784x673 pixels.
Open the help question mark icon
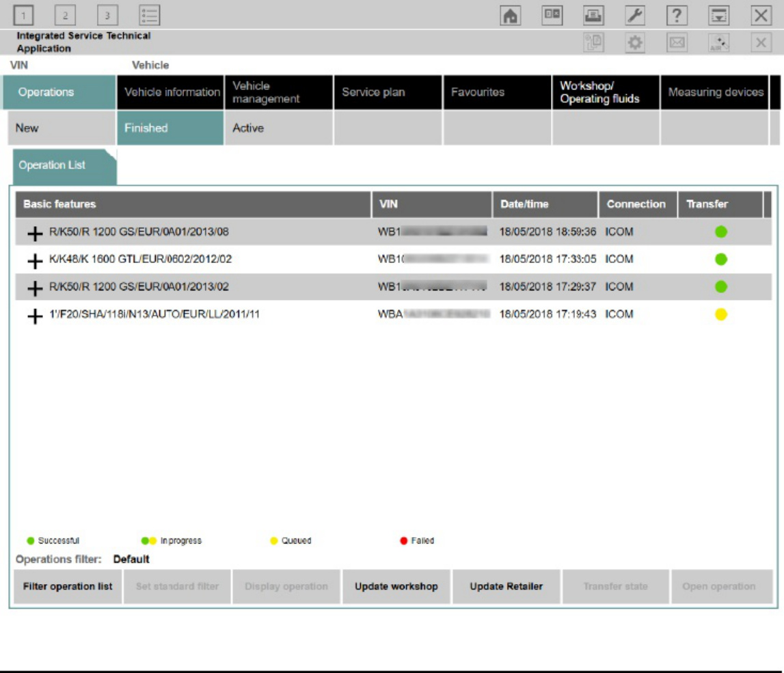pos(677,16)
